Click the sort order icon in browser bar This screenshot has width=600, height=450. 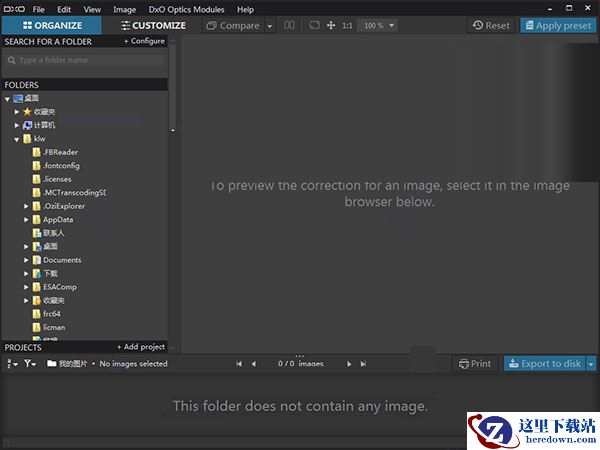tap(12, 364)
